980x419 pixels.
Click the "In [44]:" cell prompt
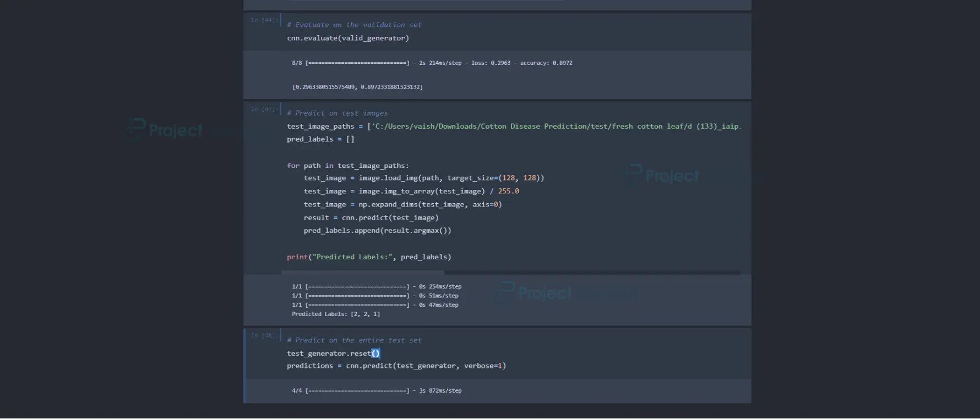tap(264, 20)
